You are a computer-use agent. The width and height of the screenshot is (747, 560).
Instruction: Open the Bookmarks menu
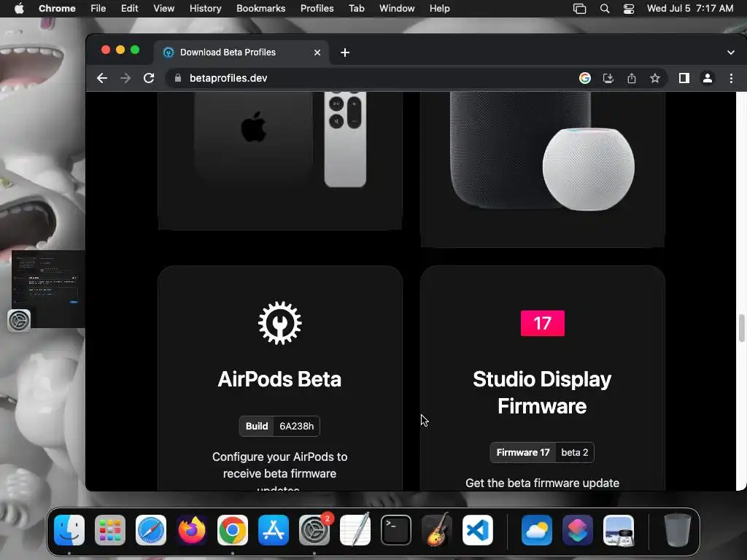pyautogui.click(x=260, y=9)
